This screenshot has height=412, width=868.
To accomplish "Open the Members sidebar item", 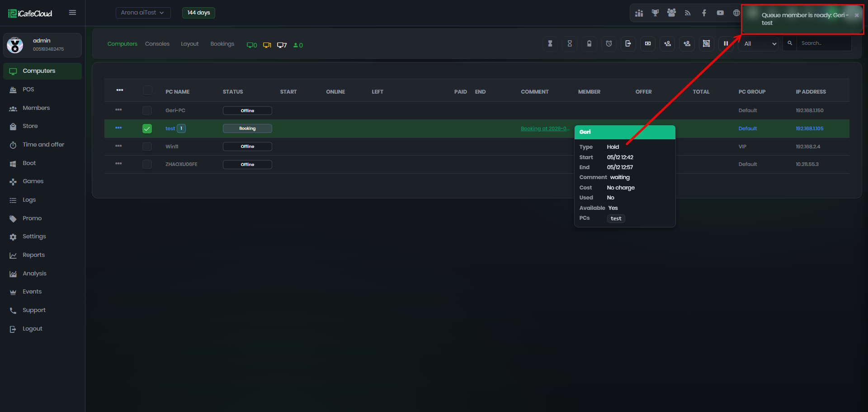I will [42, 108].
